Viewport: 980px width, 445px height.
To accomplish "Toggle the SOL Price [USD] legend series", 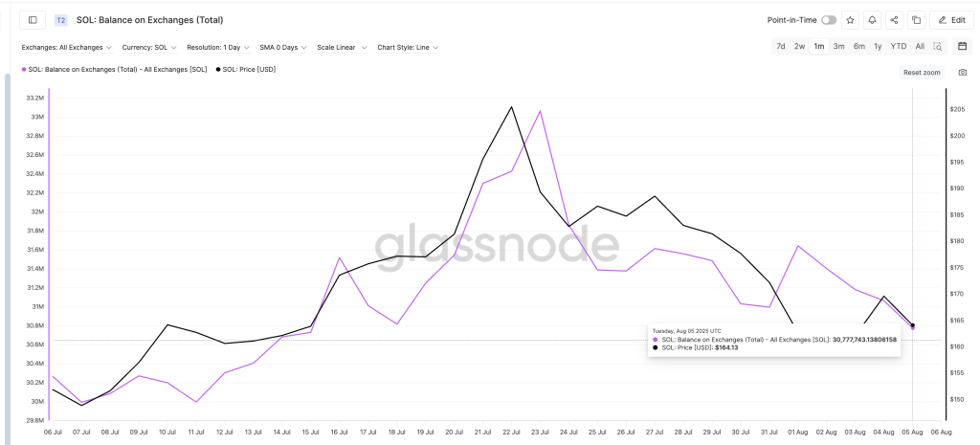I will coord(247,69).
